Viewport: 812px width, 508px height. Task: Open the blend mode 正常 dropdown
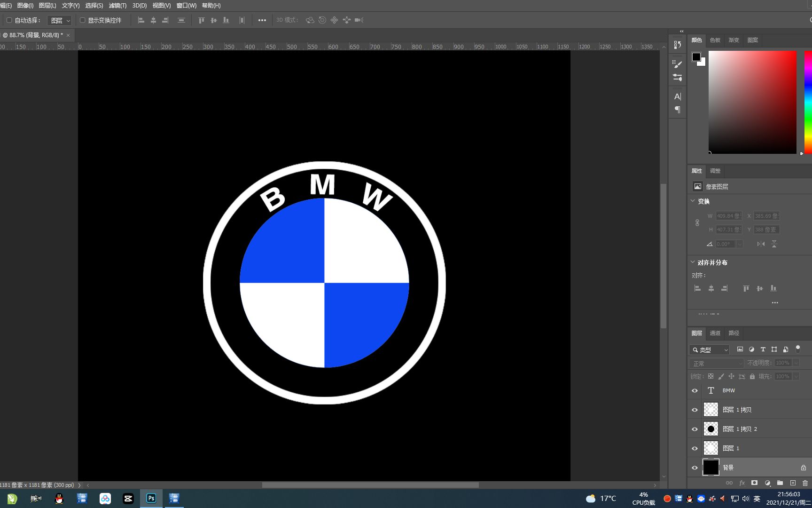(x=717, y=363)
